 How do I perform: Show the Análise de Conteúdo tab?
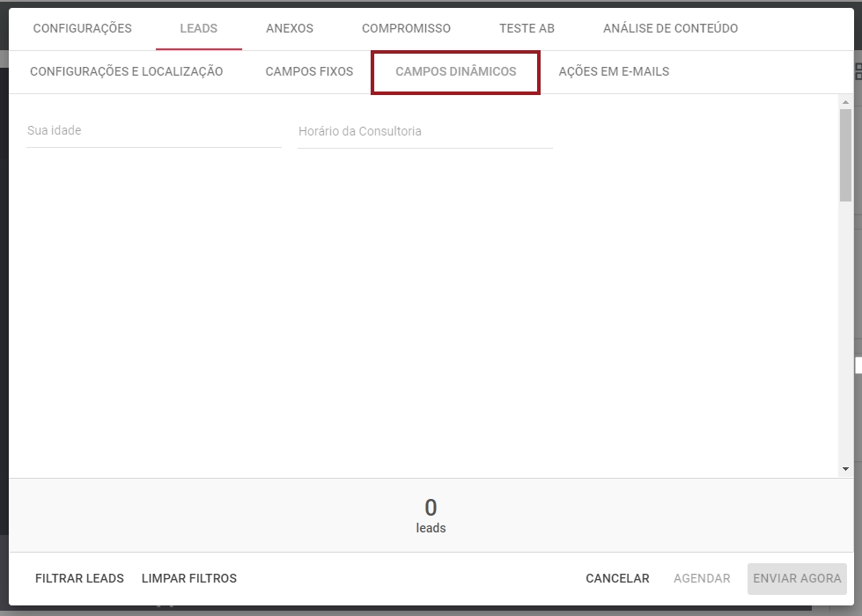click(x=670, y=28)
